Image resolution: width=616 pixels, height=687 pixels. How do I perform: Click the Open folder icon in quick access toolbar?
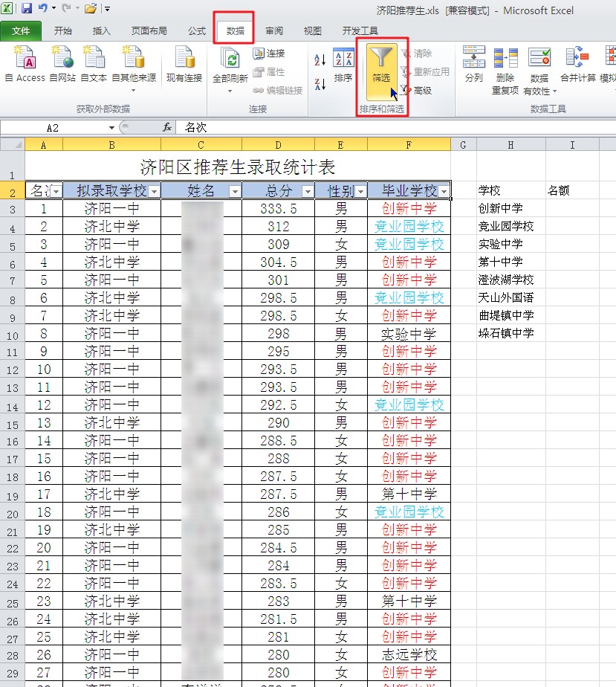tap(90, 8)
